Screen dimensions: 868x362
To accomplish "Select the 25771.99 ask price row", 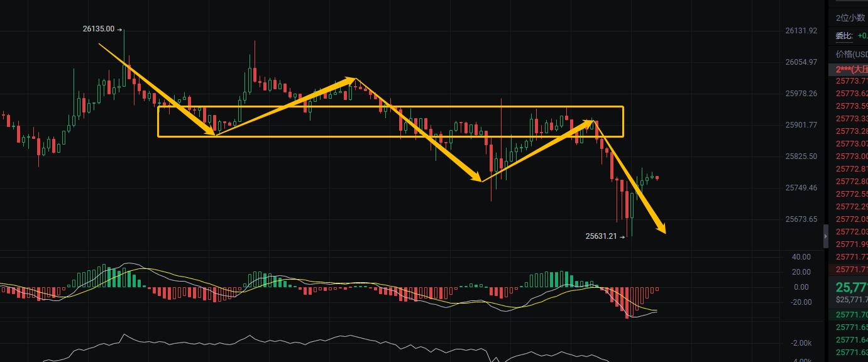I will point(851,244).
